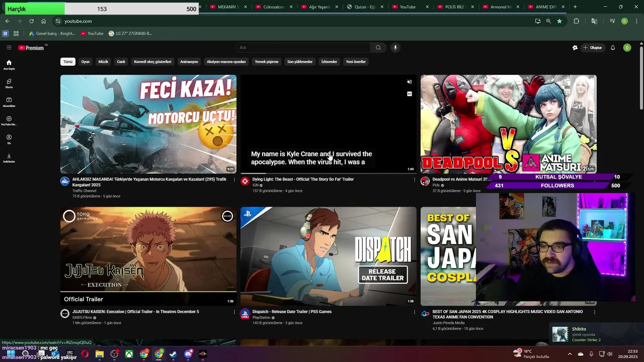This screenshot has width=644, height=362.
Task: Open YouTube Music in sidebar
Action: coord(9,121)
